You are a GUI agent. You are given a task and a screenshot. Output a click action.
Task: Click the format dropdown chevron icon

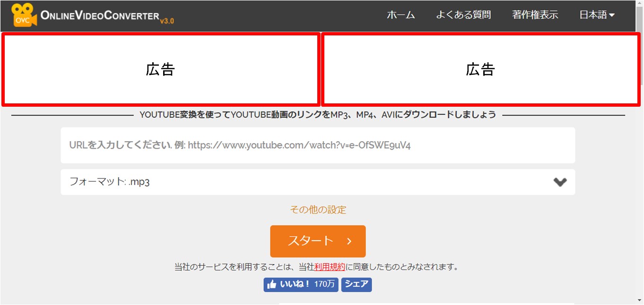tap(560, 182)
